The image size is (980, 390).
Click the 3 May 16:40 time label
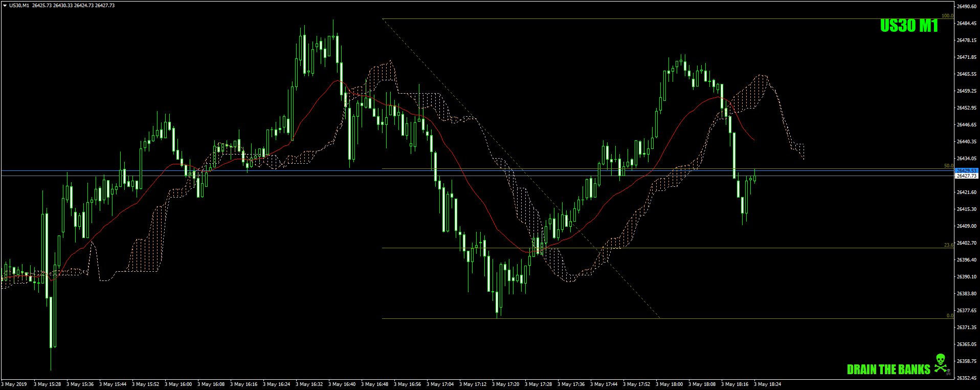[x=342, y=384]
